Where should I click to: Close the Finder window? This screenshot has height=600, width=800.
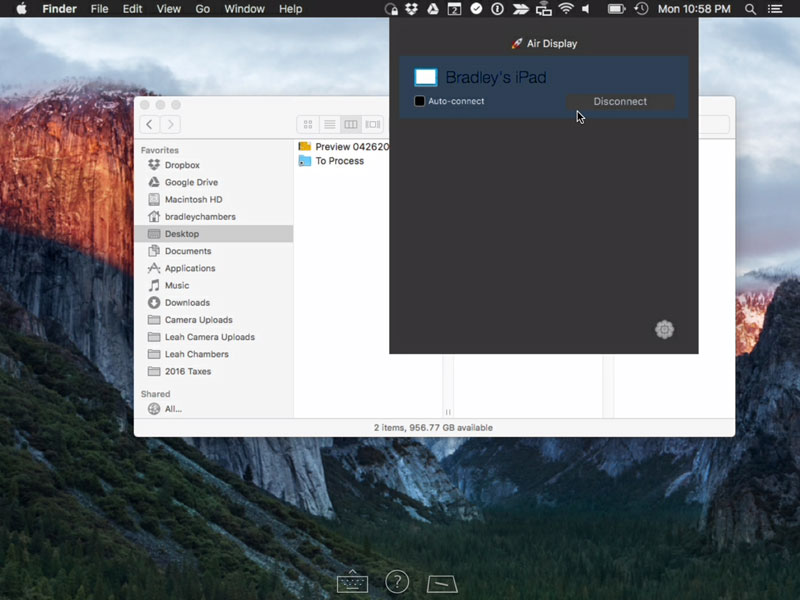pyautogui.click(x=145, y=105)
